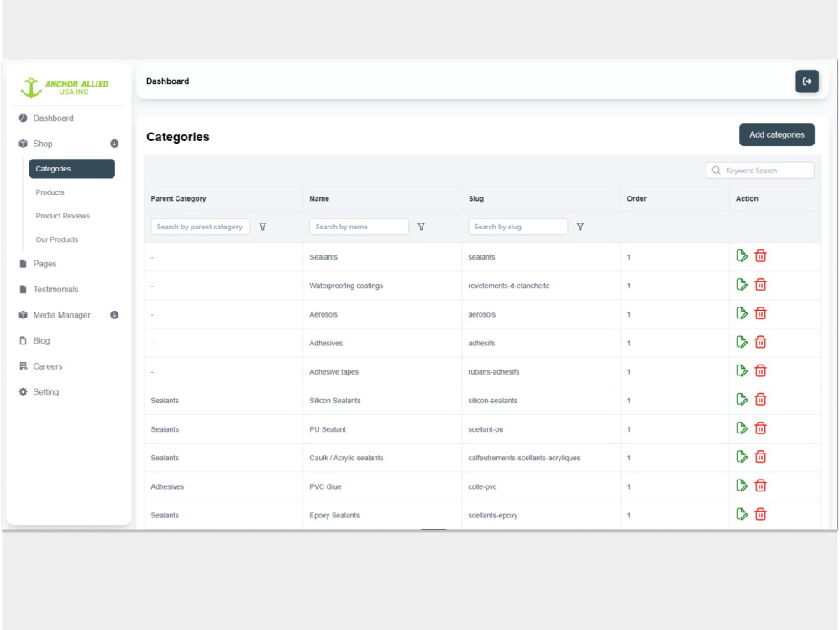Open Product Reviews in the sidebar
This screenshot has height=630, width=840.
[x=63, y=216]
